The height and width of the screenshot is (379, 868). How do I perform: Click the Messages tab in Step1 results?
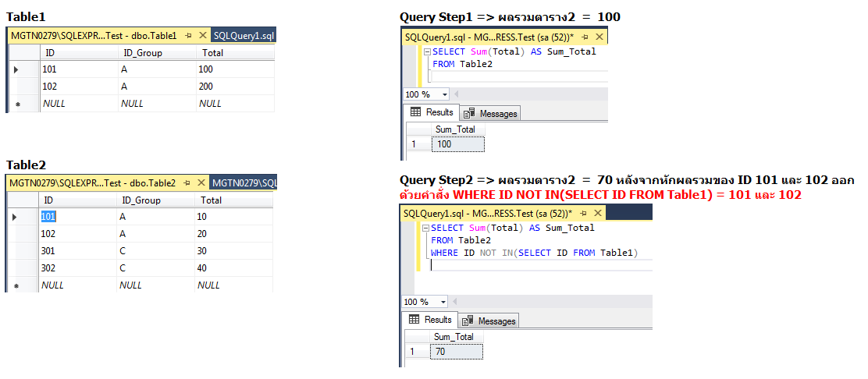pyautogui.click(x=492, y=114)
